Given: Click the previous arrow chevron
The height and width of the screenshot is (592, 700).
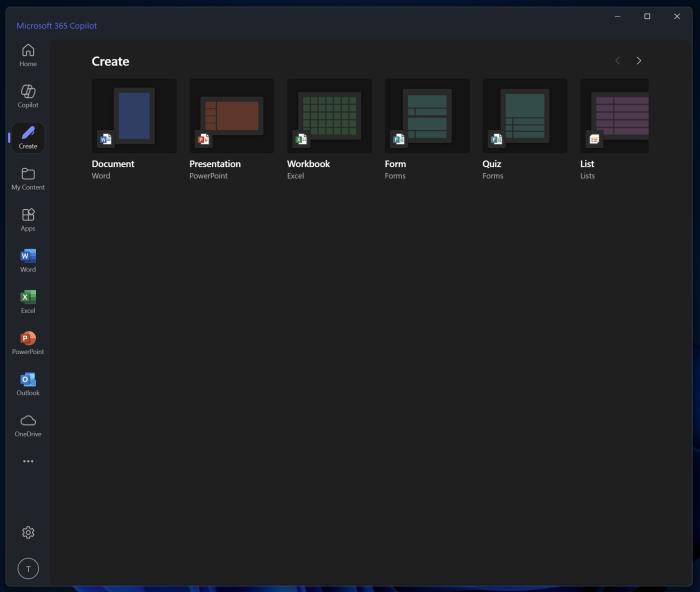Looking at the screenshot, I should pos(617,61).
